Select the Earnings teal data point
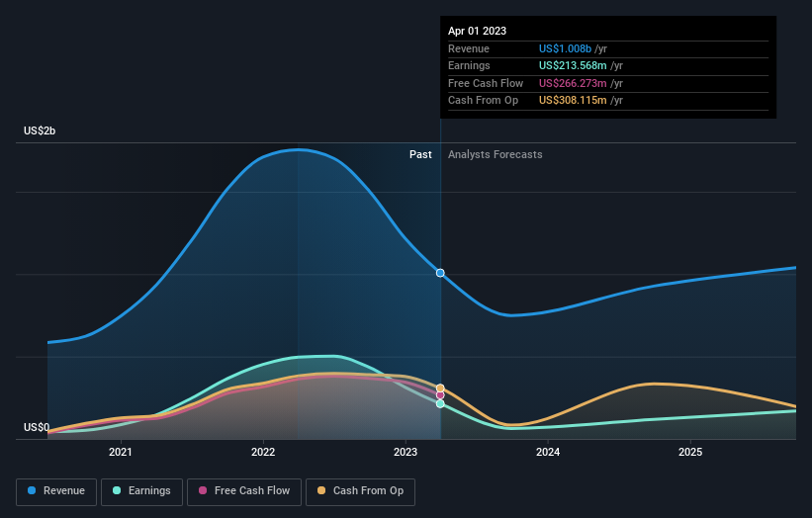812x518 pixels. point(440,403)
